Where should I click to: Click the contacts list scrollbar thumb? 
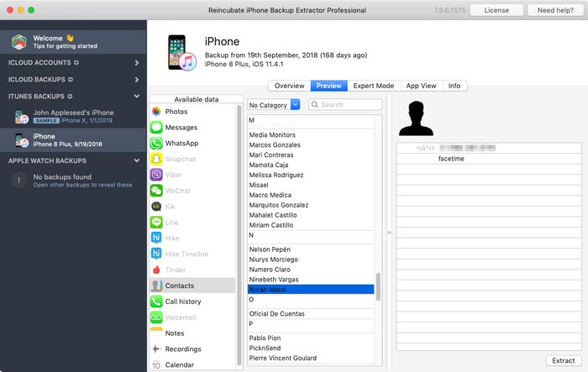click(378, 286)
